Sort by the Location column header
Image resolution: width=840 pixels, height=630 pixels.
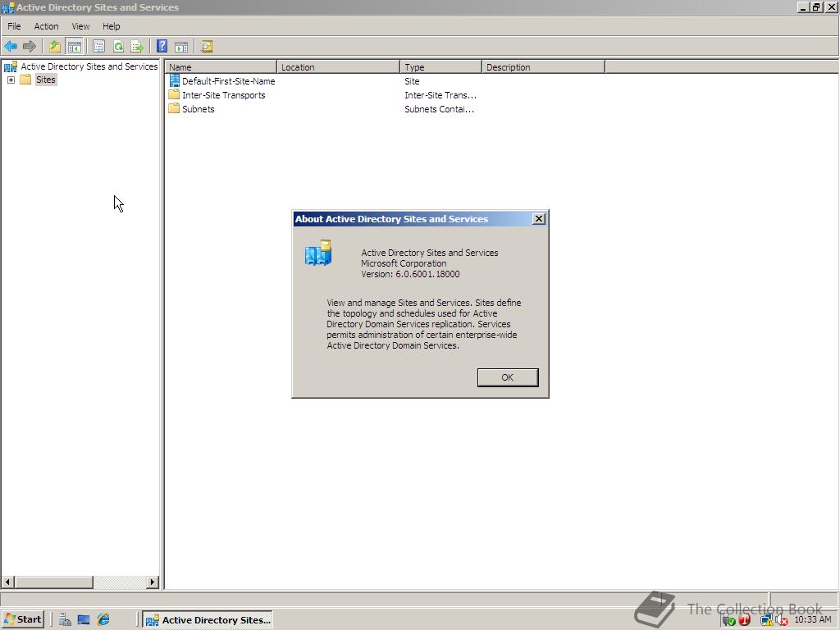point(339,67)
